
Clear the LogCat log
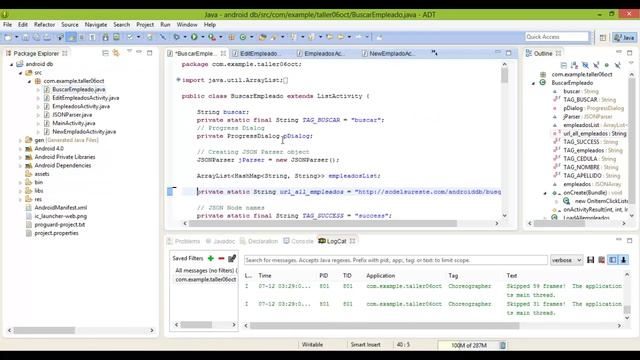click(x=602, y=260)
